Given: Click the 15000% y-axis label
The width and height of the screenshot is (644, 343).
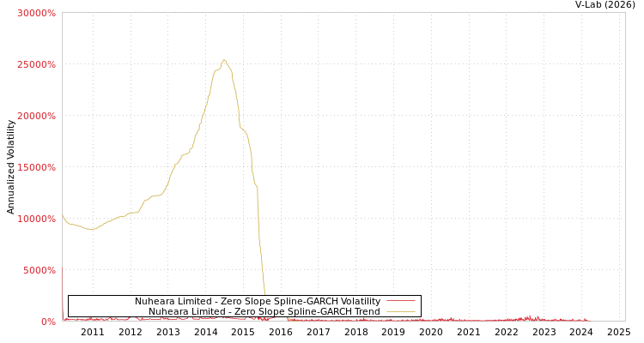Looking at the screenshot, I should click(36, 167).
